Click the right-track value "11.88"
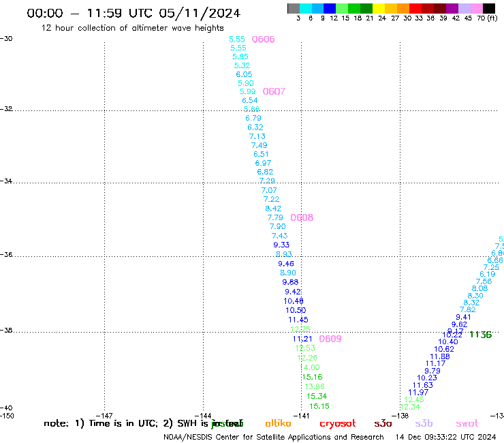This screenshot has width=504, height=443. 440,356
